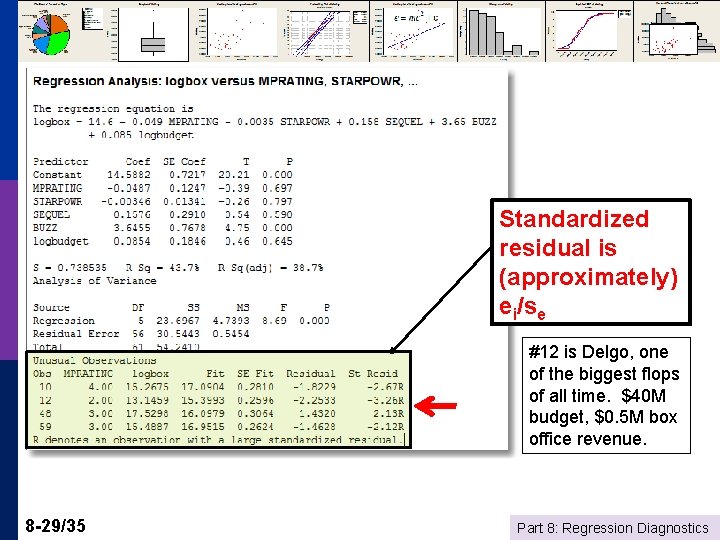
Task: Click the Residual Error MS '0.5454'
Action: [x=231, y=334]
